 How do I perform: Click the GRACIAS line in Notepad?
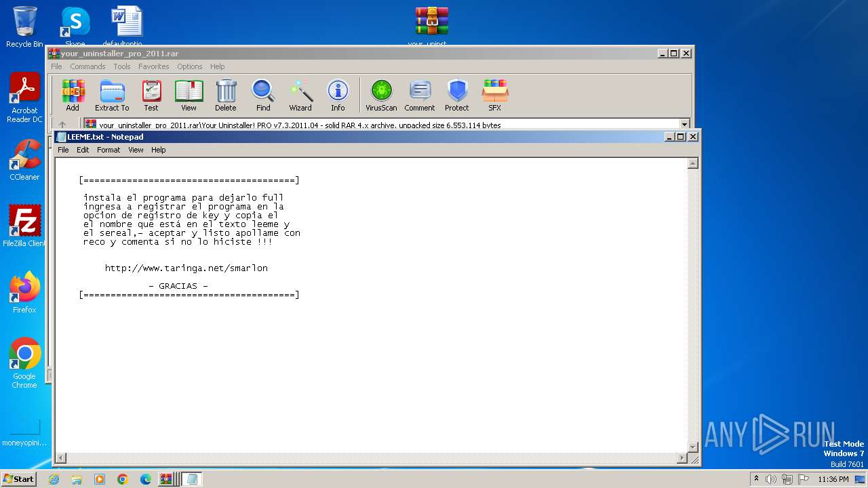click(x=178, y=286)
